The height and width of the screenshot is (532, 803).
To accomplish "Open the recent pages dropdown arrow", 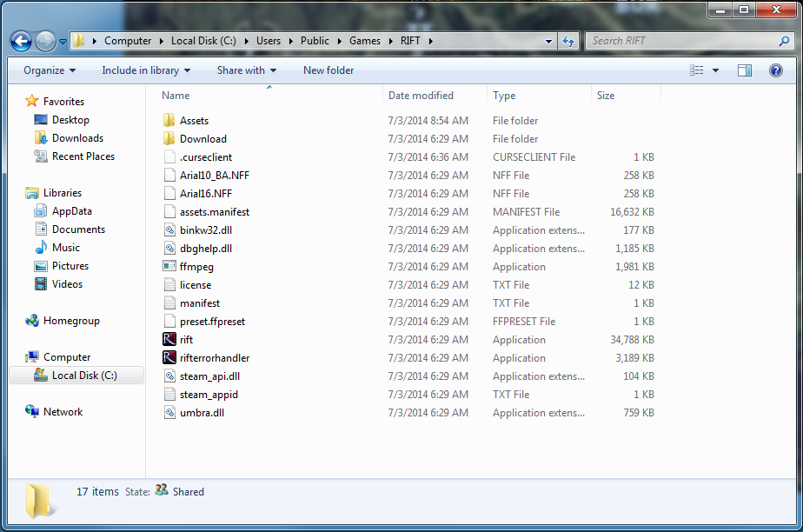I will click(x=63, y=42).
